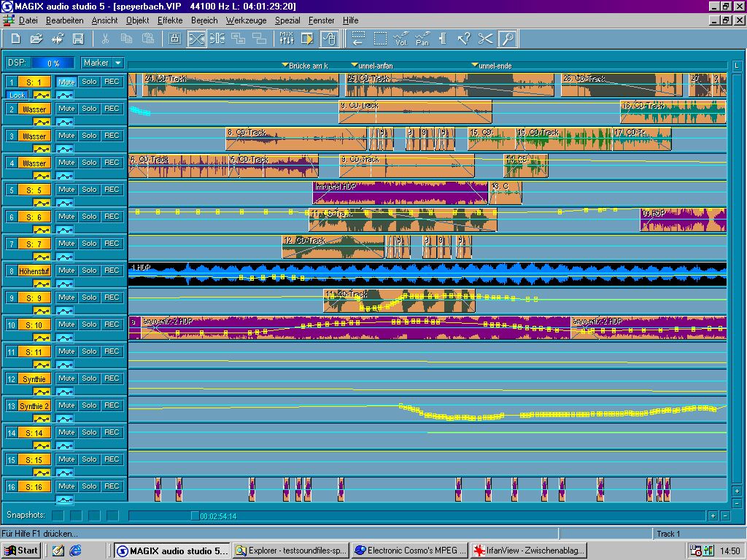Mute track 1
This screenshot has height=560, width=747.
click(x=66, y=82)
